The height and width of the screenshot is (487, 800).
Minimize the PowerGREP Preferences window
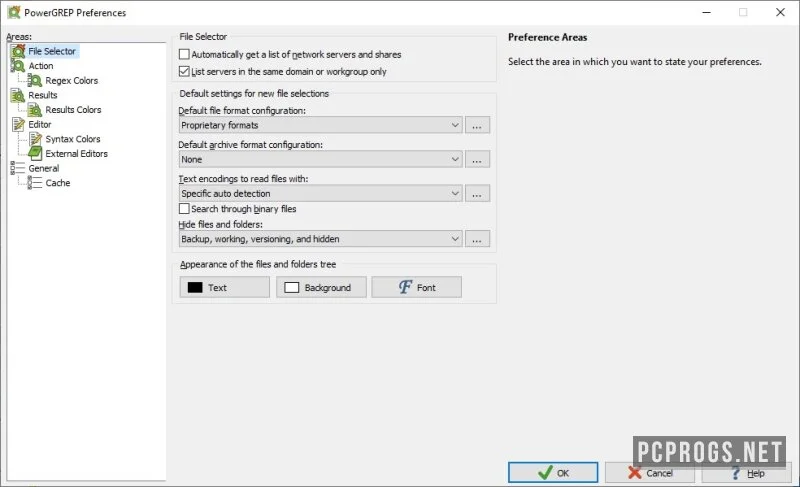(707, 12)
